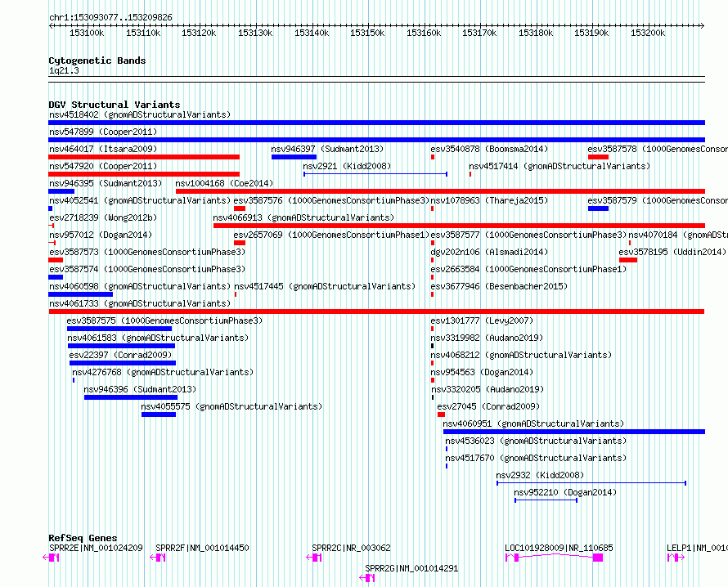The height and width of the screenshot is (587, 728).
Task: Open nsv954563 (Dogan2014) variant
Action: (x=482, y=372)
